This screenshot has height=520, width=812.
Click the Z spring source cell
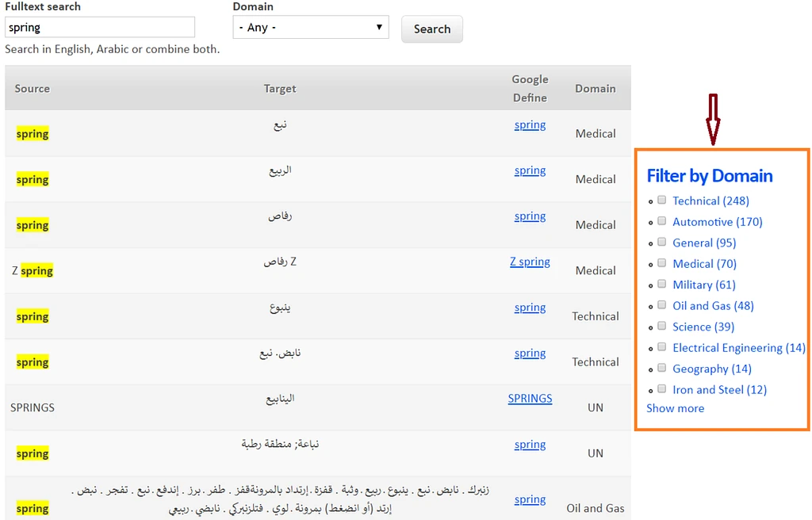(x=32, y=270)
